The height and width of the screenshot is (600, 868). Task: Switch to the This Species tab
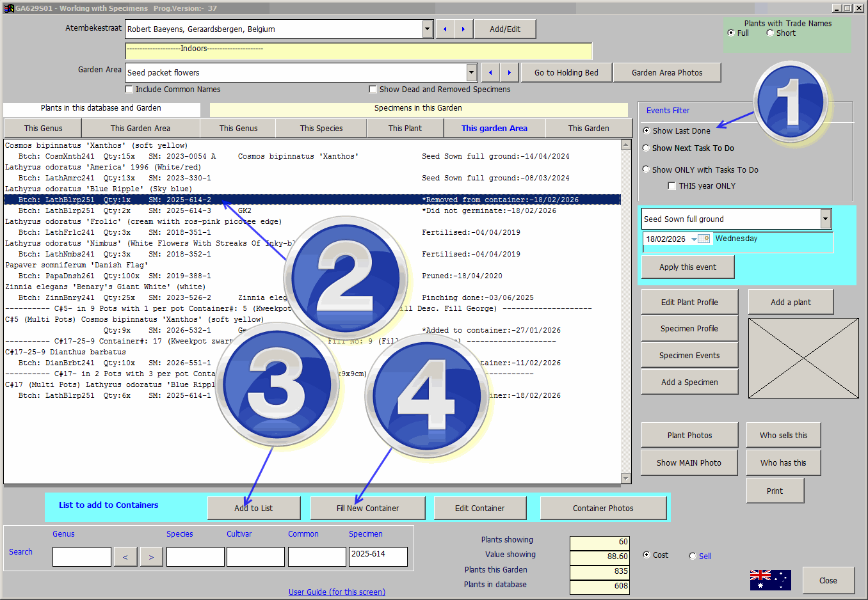(x=321, y=129)
